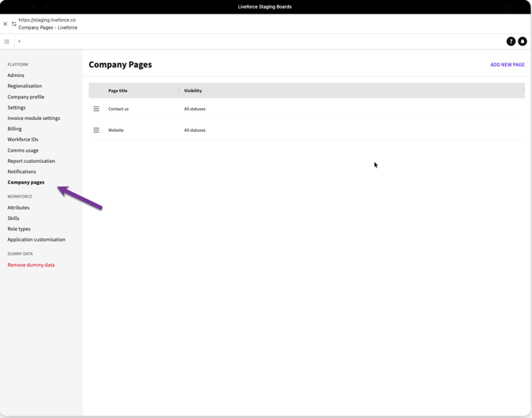Viewport: 532px width, 418px height.
Task: Navigate to Billing section
Action: point(14,129)
